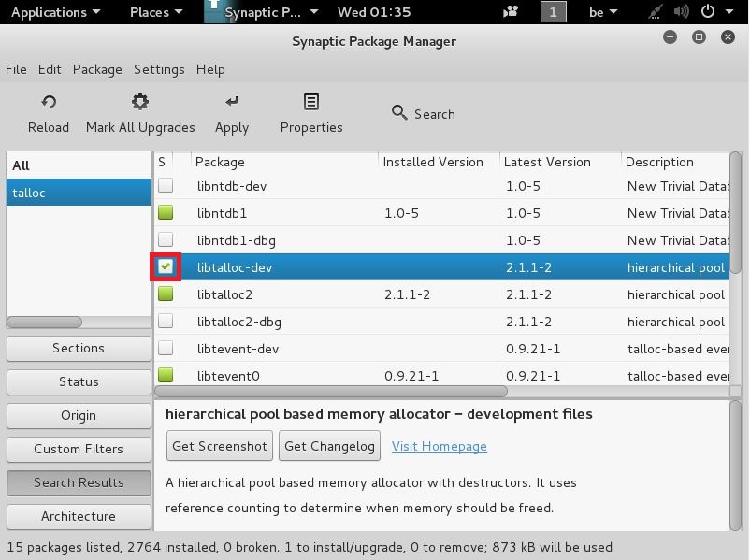Viewport: 750px width, 560px height.
Task: Click the Mark All Upgrades gear icon
Action: (x=140, y=101)
